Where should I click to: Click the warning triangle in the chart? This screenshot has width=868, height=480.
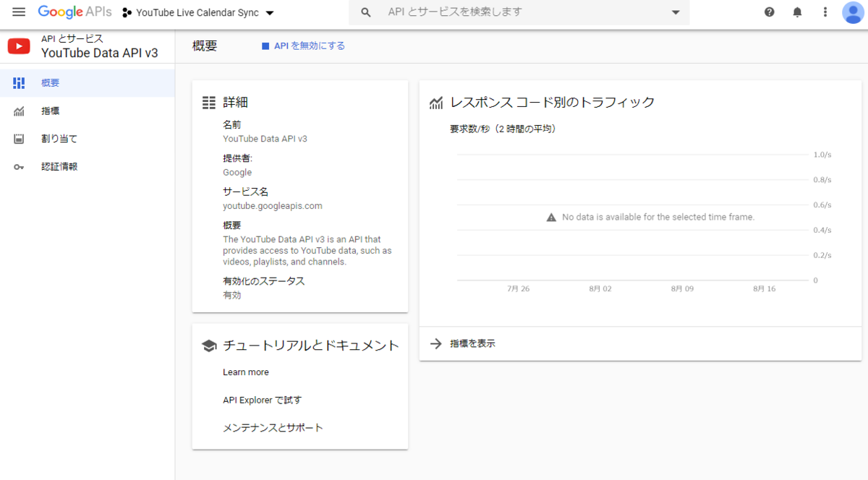tap(551, 217)
